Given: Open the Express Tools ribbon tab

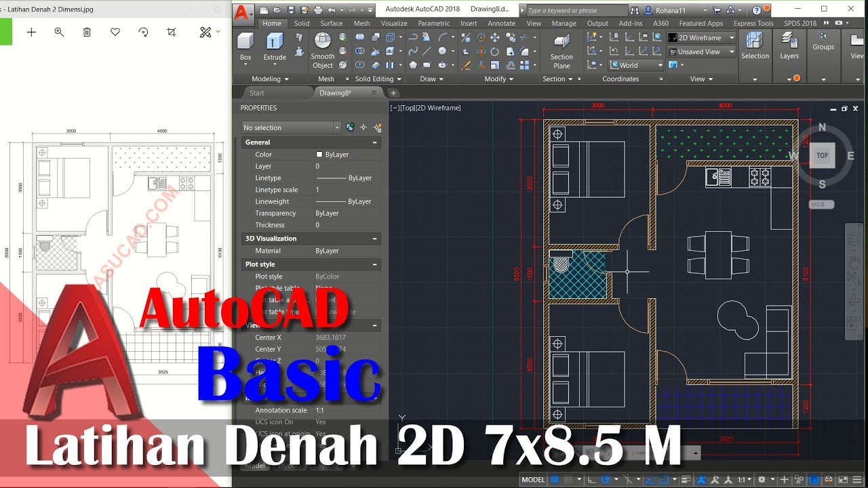Looking at the screenshot, I should click(753, 23).
